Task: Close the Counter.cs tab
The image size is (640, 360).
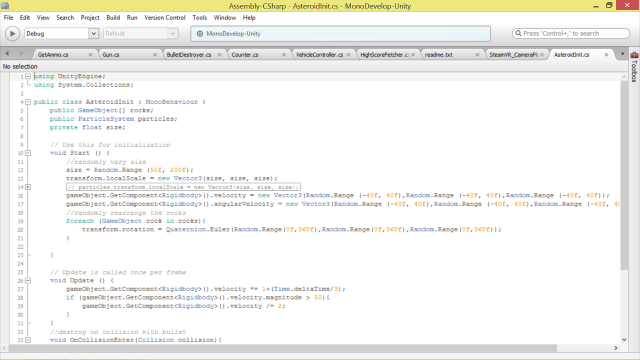Action: pos(284,54)
